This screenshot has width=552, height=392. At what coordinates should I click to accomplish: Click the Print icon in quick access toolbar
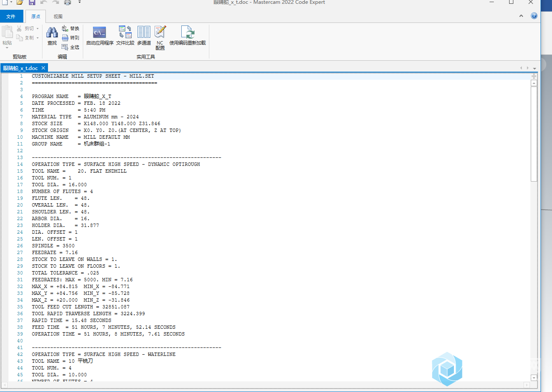tap(68, 3)
